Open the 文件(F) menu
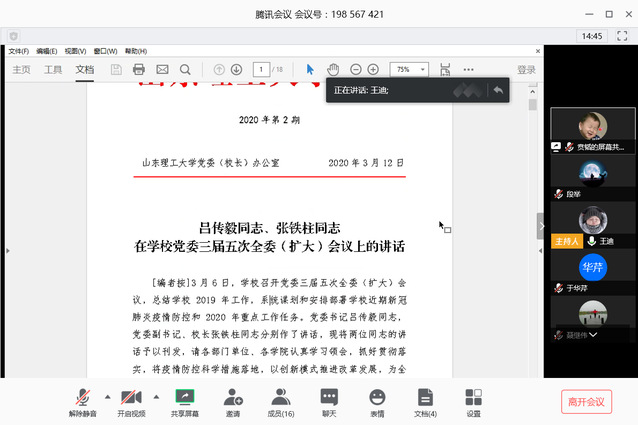This screenshot has height=425, width=638. [18, 50]
